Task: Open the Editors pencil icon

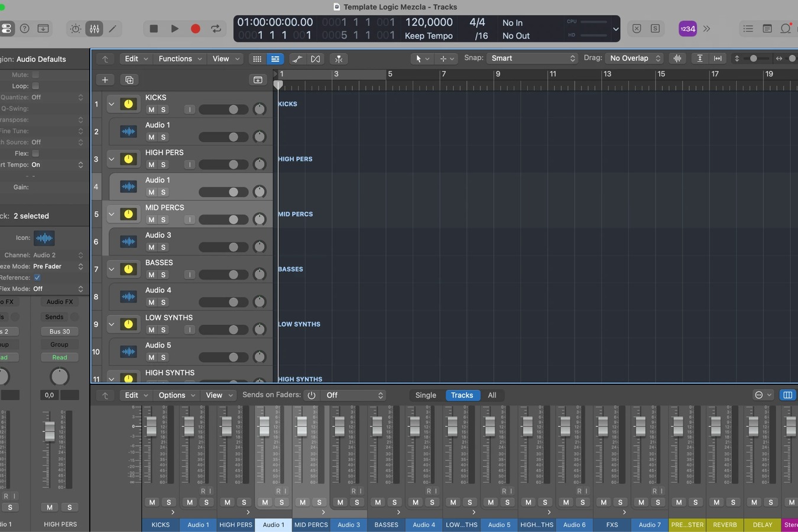Action: (113, 28)
